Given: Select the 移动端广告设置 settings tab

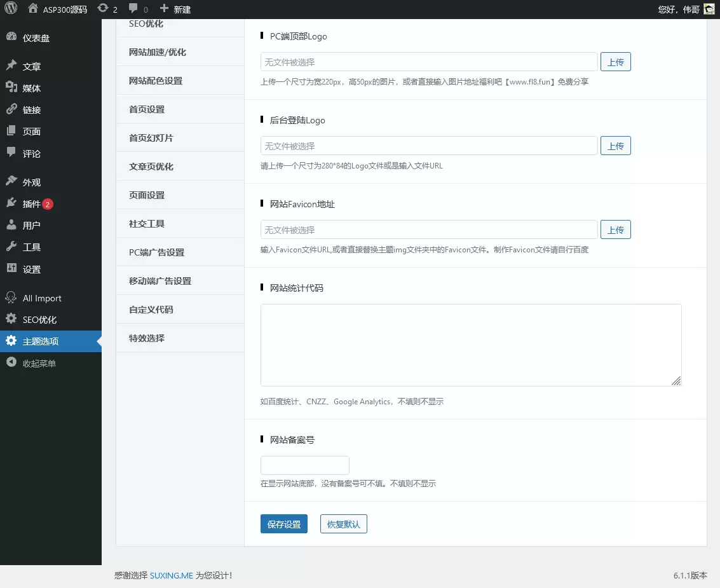Looking at the screenshot, I should [180, 281].
